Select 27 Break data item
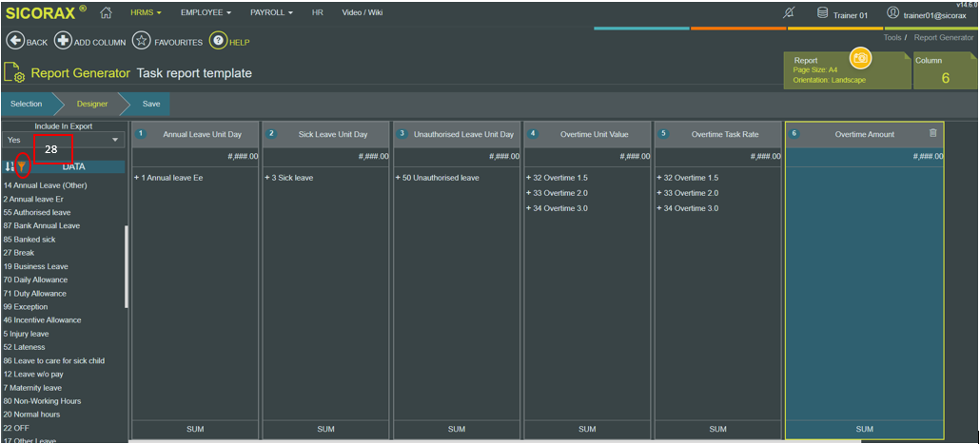 pyautogui.click(x=19, y=253)
